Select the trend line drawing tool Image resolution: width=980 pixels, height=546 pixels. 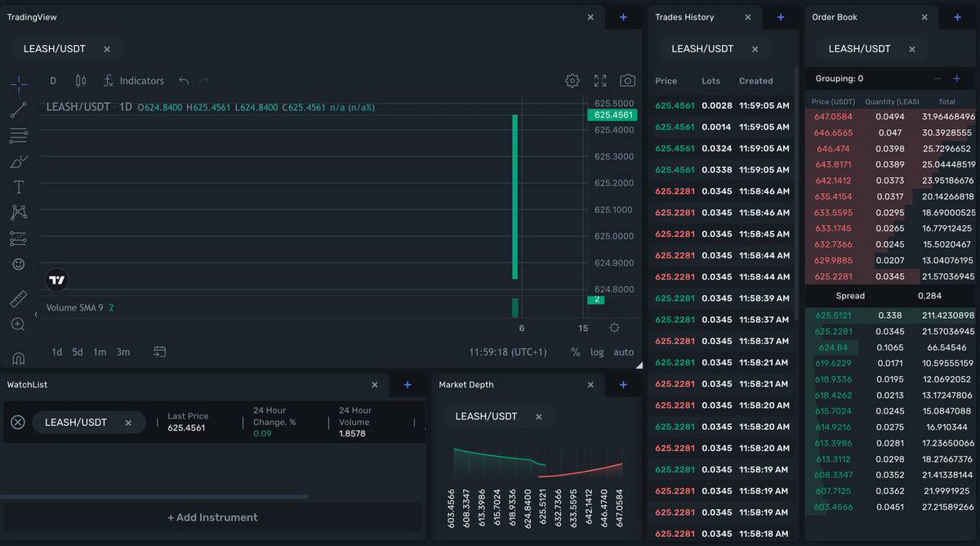[19, 110]
